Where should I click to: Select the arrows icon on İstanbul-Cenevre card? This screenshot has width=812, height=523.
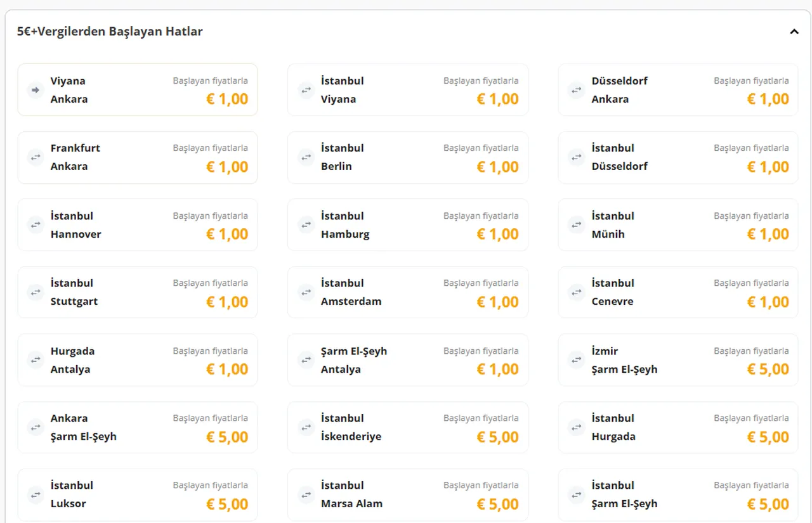tap(576, 292)
